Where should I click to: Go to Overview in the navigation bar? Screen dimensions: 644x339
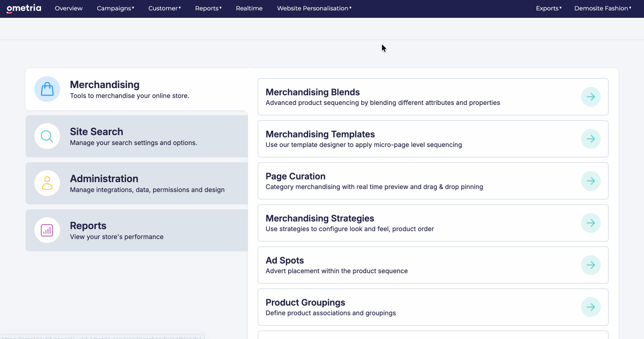coord(69,8)
